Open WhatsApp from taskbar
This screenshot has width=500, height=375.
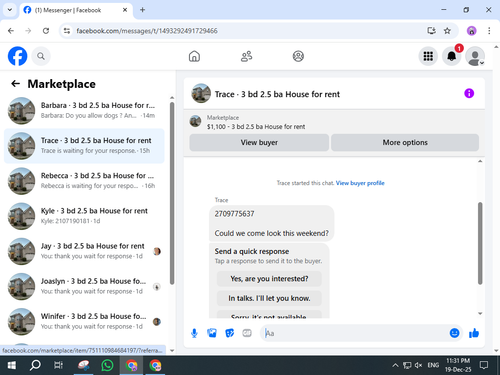click(107, 365)
